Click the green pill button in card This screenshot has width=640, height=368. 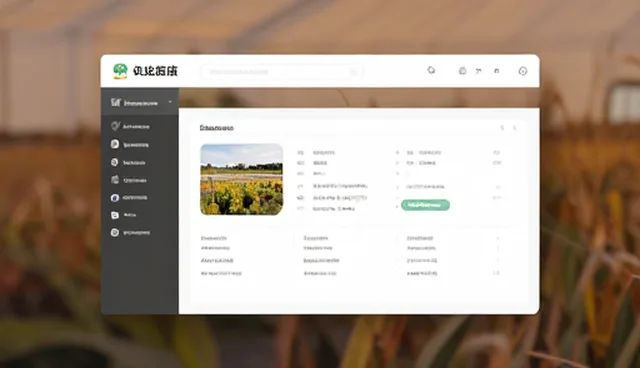tap(425, 205)
